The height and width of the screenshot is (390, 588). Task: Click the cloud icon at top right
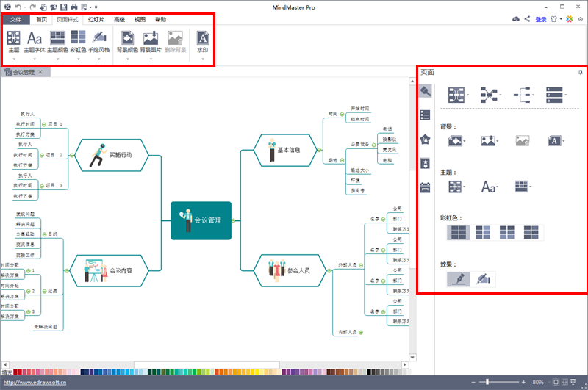[x=516, y=19]
